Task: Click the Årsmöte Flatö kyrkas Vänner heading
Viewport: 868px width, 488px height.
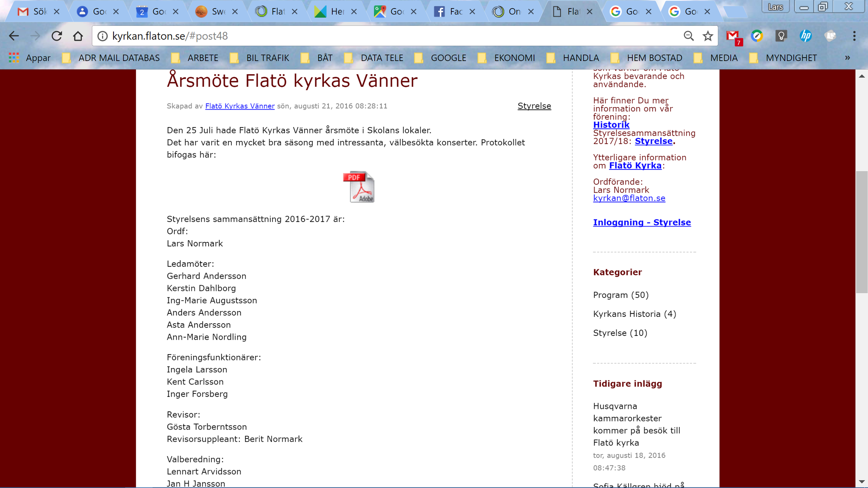Action: [x=292, y=80]
